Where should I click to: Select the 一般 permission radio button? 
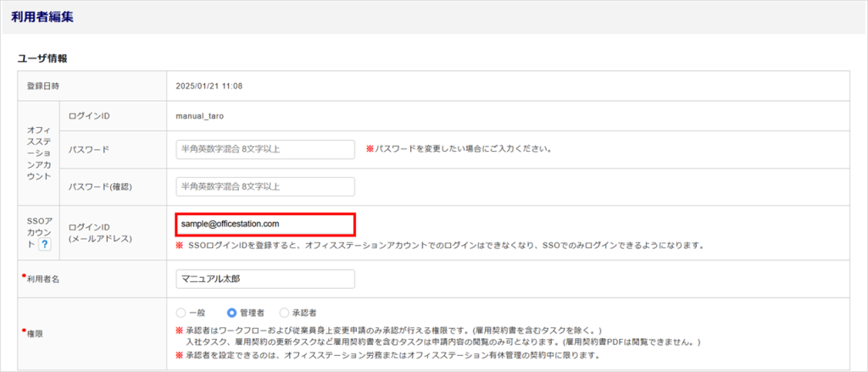click(181, 313)
